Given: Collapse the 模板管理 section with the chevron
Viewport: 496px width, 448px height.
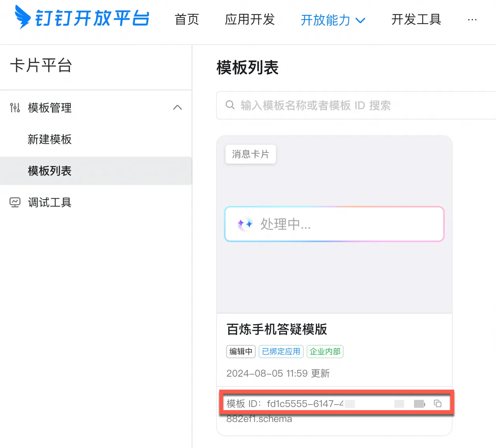Looking at the screenshot, I should pos(177,107).
